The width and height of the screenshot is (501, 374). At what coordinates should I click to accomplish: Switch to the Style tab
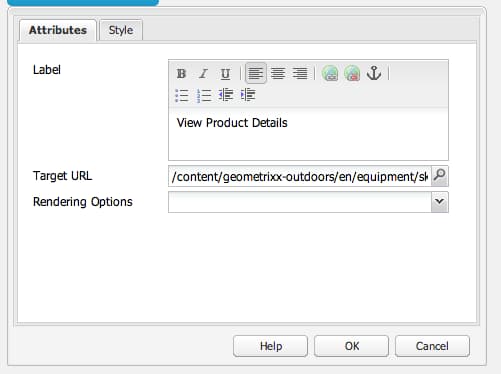pos(121,30)
